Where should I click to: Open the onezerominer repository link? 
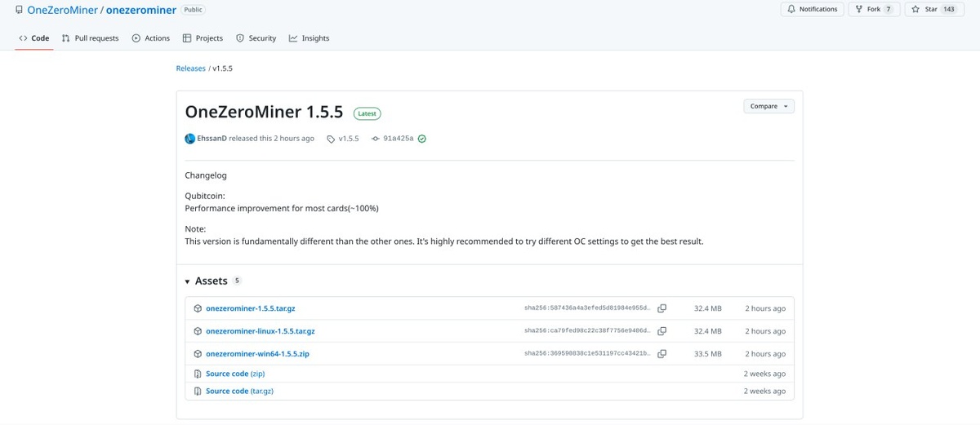pyautogui.click(x=140, y=10)
